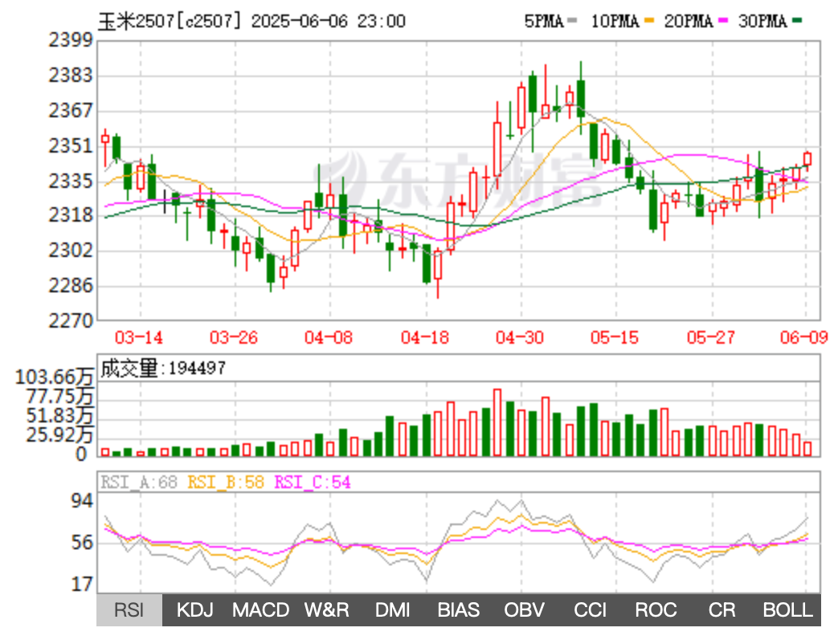This screenshot has width=834, height=644.
Task: Click the 04-30 date axis marker
Action: pos(520,337)
